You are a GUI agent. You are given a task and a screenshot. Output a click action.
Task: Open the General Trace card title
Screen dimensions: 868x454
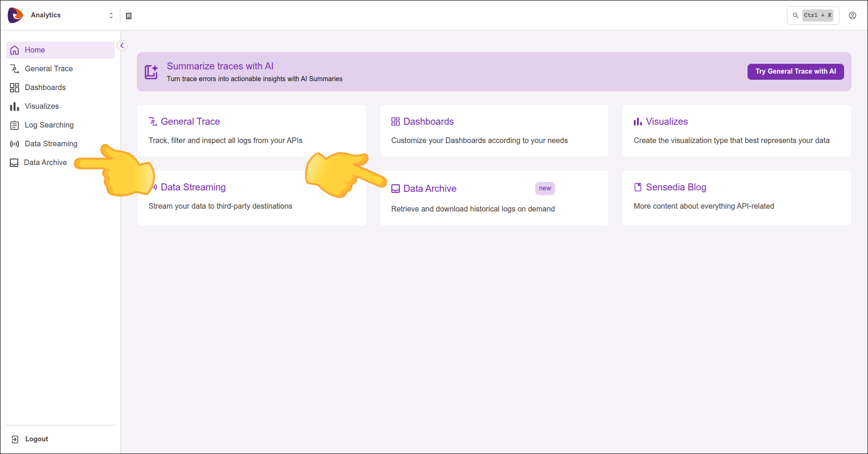coord(190,121)
